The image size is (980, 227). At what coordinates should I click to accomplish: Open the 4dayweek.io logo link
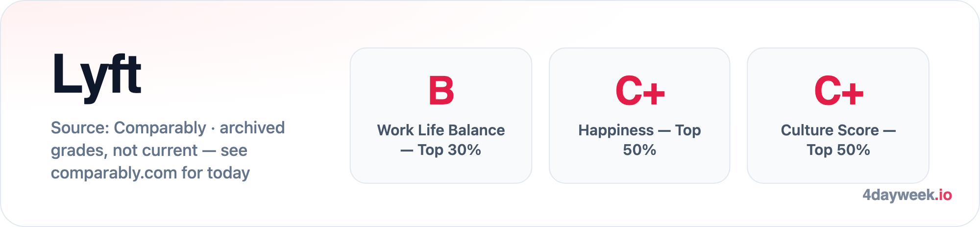[907, 195]
